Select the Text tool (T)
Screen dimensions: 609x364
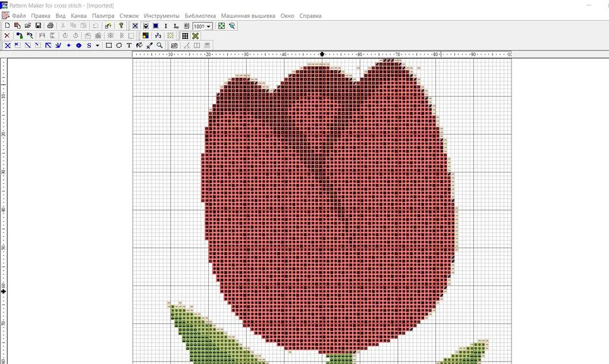tap(129, 45)
